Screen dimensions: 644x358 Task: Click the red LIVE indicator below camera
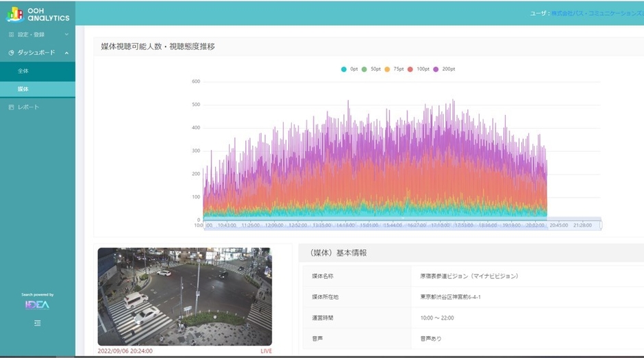tap(266, 351)
